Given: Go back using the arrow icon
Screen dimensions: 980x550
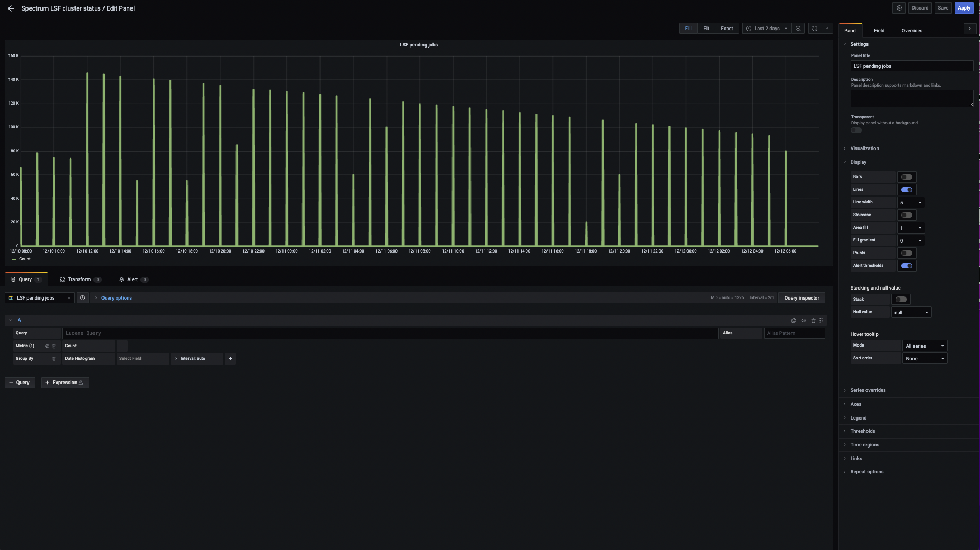Looking at the screenshot, I should click(11, 8).
